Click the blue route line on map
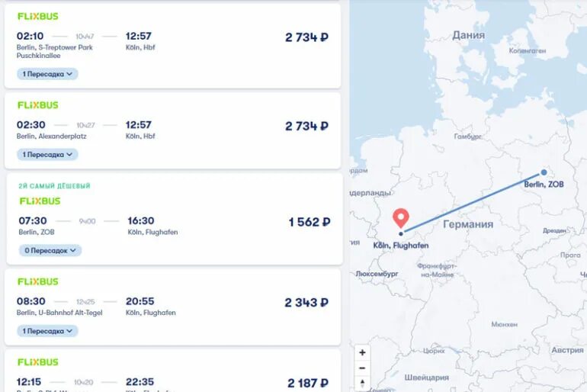This screenshot has width=587, height=392. [472, 203]
